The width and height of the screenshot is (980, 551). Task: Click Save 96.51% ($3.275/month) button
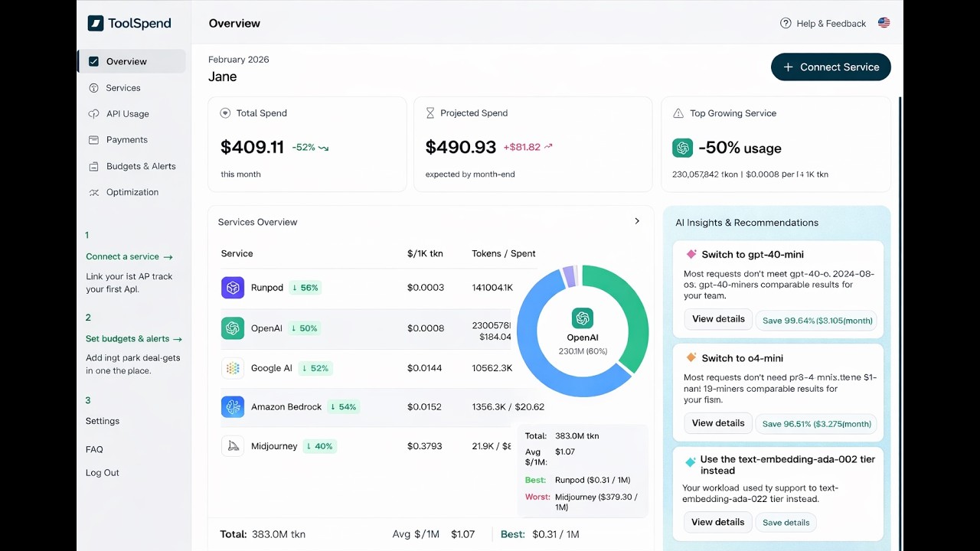tap(817, 424)
